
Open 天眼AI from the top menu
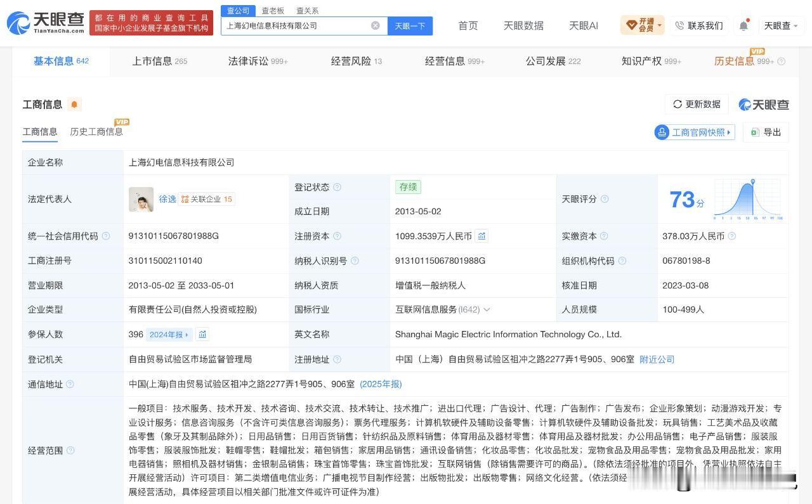click(x=584, y=25)
